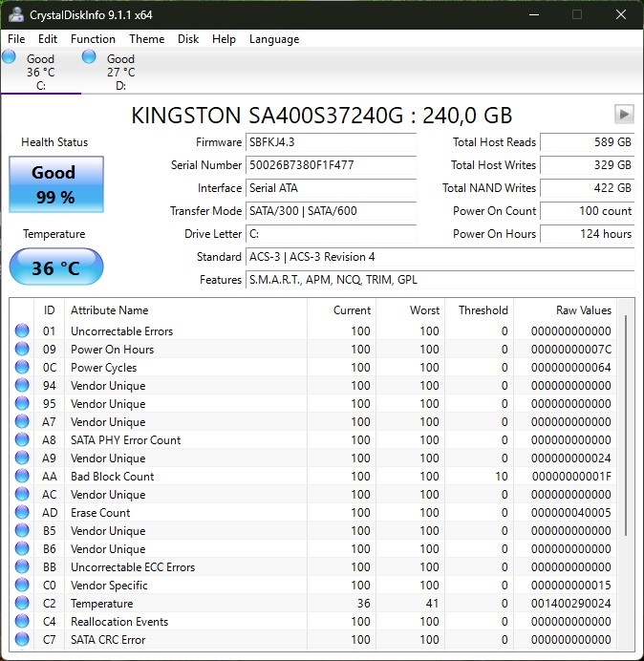Click raw value 000000040005
The image size is (644, 661).
click(x=571, y=513)
